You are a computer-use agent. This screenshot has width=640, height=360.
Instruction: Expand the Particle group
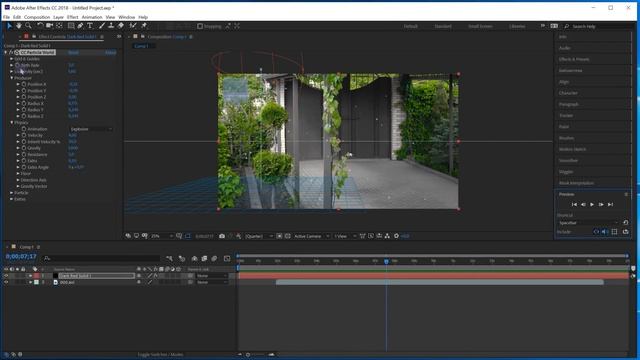[x=11, y=193]
